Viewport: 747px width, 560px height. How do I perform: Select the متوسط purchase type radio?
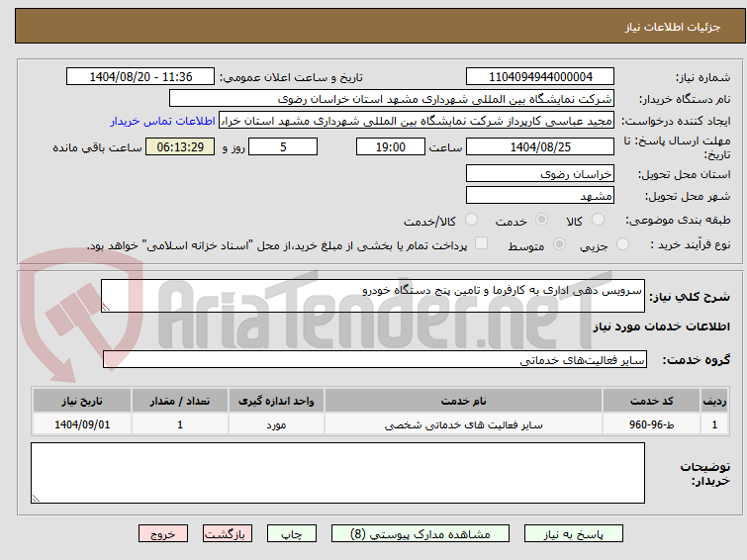[x=559, y=244]
